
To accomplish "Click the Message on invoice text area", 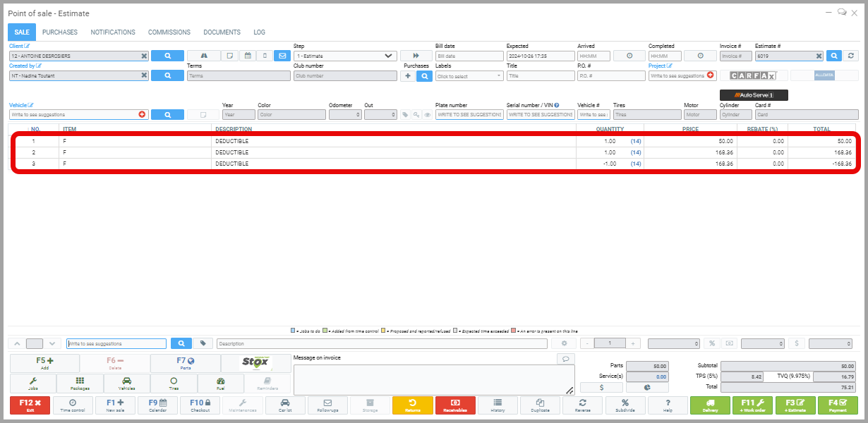I will tap(433, 379).
